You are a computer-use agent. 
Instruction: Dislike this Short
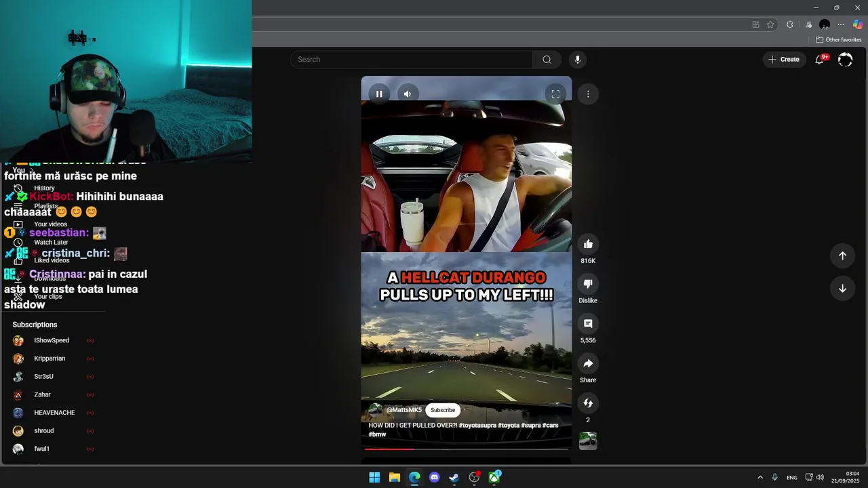click(x=588, y=284)
